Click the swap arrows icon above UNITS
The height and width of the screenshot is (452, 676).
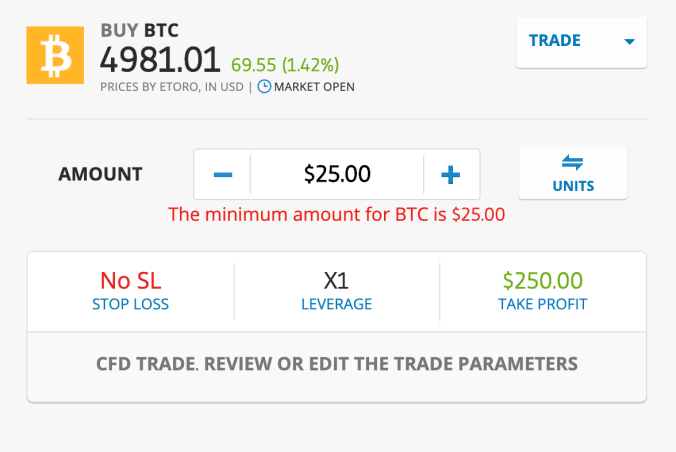click(573, 163)
